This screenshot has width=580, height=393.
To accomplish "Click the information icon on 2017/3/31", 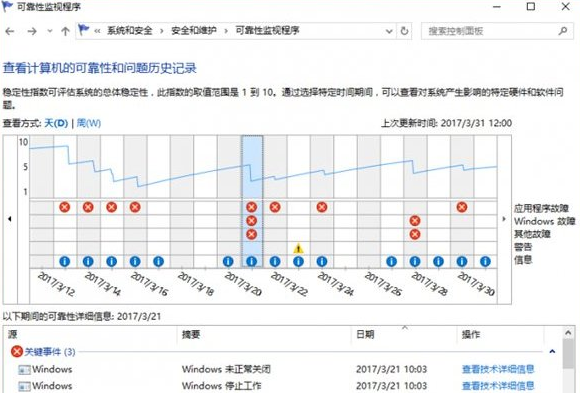I will click(x=485, y=262).
